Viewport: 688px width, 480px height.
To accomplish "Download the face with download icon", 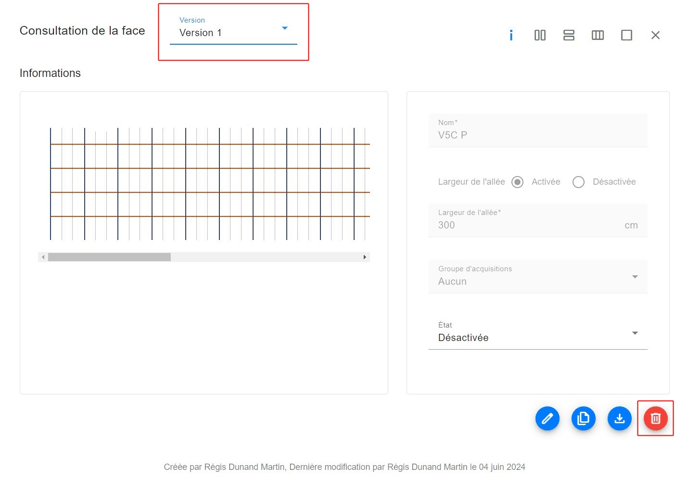I will [x=619, y=419].
